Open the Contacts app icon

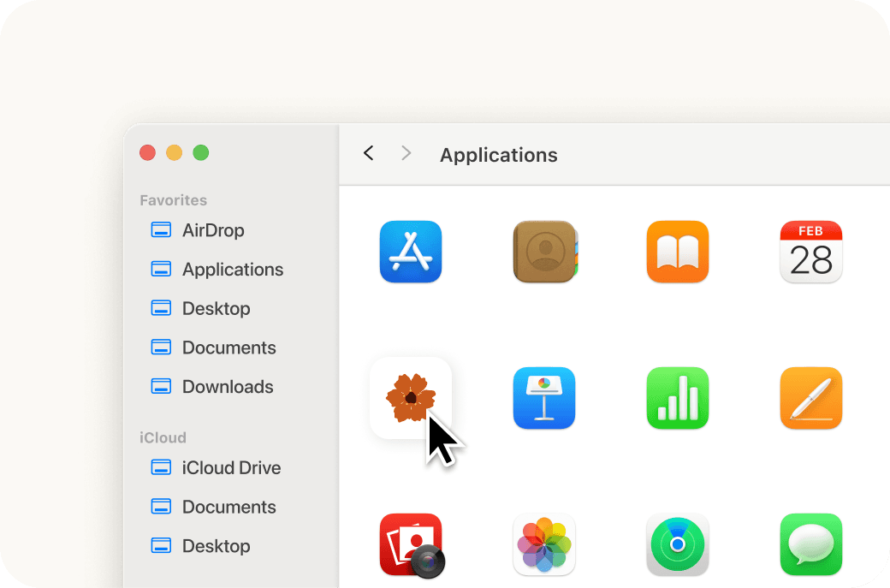coord(545,252)
